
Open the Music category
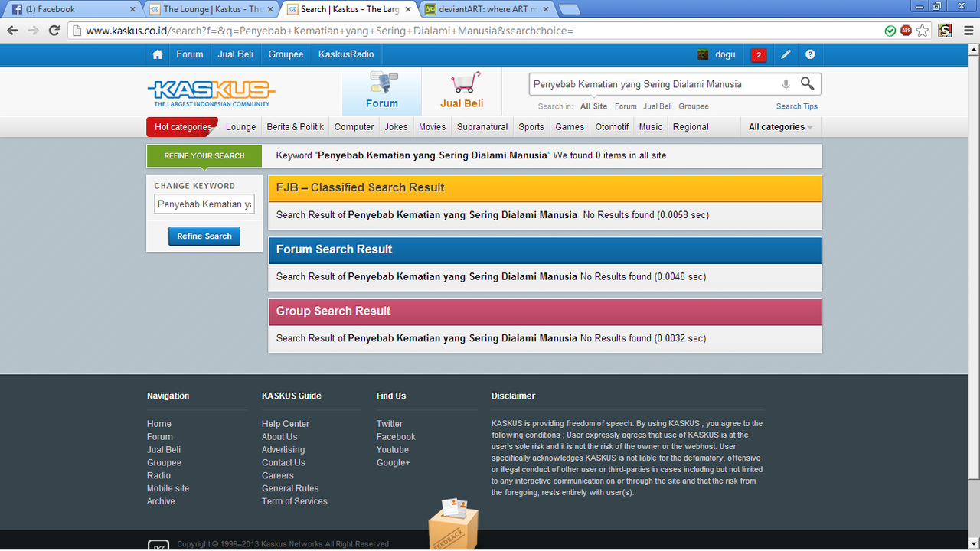coord(651,127)
